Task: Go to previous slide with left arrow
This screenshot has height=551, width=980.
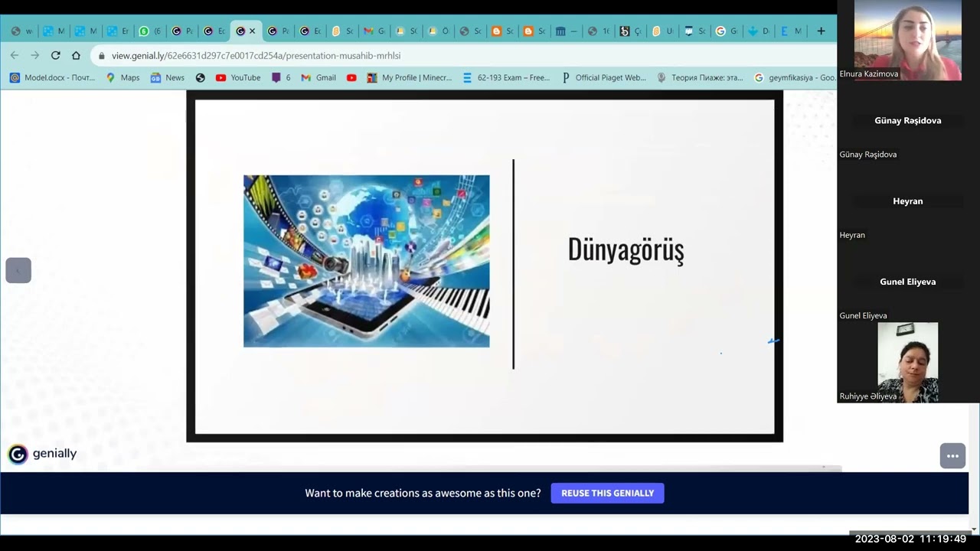Action: point(18,270)
